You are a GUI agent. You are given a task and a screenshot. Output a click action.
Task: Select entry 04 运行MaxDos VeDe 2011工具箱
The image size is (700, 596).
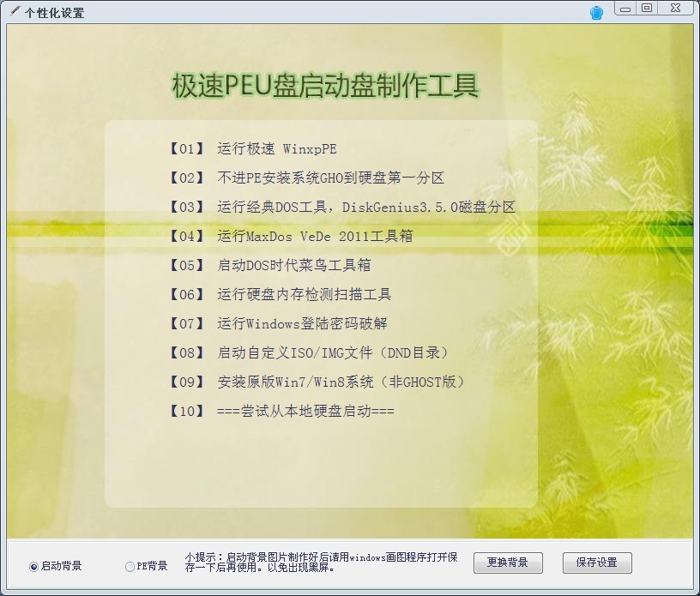290,236
